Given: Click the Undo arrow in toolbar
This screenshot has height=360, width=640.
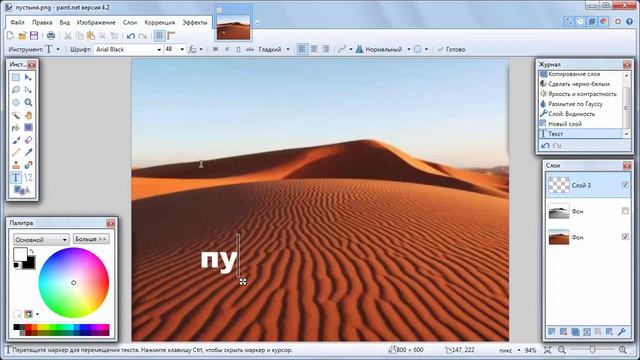Looking at the screenshot, I should pyautogui.click(x=131, y=36).
